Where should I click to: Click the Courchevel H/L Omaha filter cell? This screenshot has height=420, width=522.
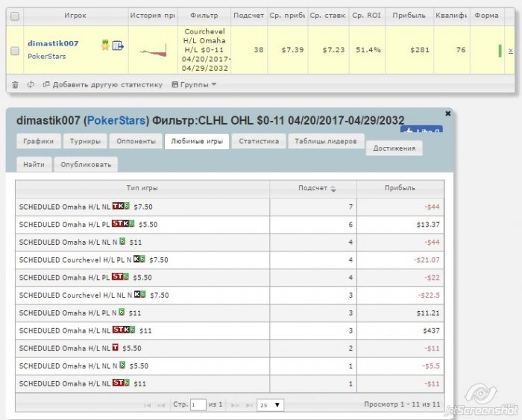204,50
